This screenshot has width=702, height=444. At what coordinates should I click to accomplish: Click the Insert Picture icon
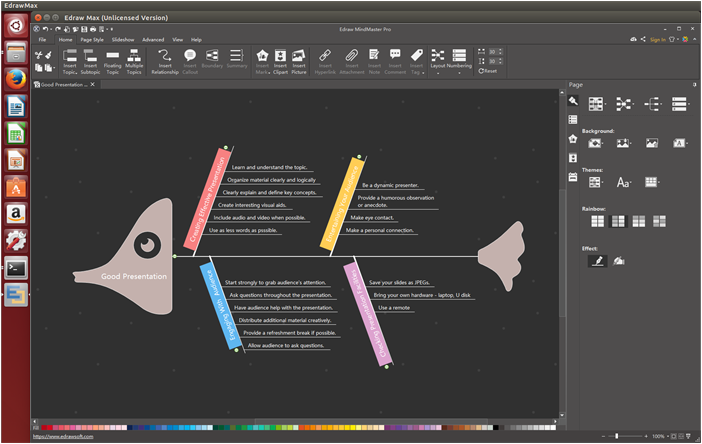point(299,60)
